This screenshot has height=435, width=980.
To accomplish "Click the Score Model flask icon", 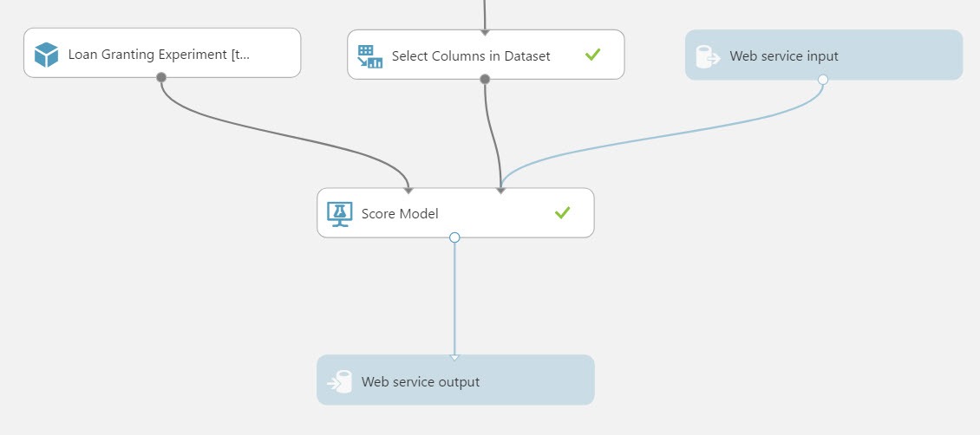I will (340, 214).
